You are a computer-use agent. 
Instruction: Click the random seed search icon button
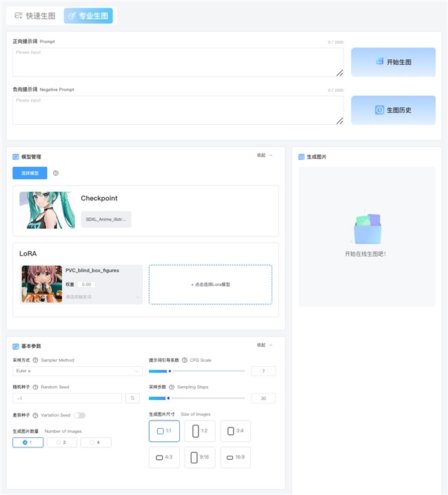pyautogui.click(x=132, y=398)
